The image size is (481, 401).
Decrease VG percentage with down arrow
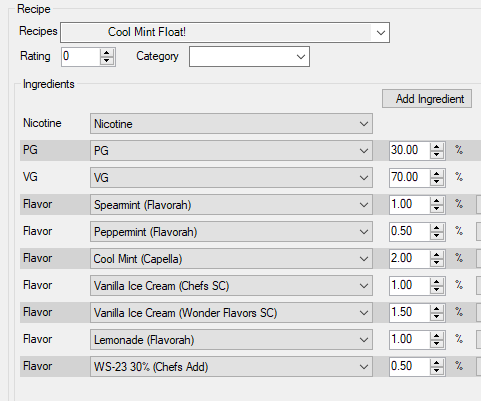(437, 181)
